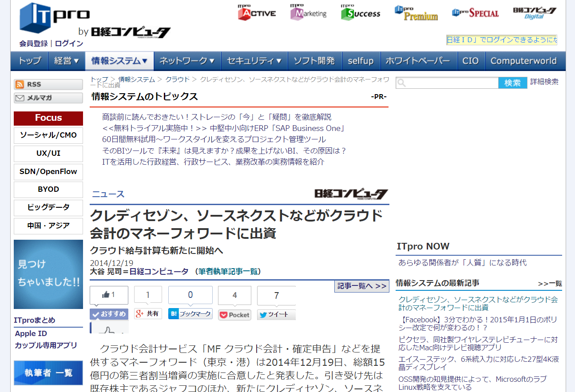Click the ログイン link
575x392 pixels.
coord(69,44)
